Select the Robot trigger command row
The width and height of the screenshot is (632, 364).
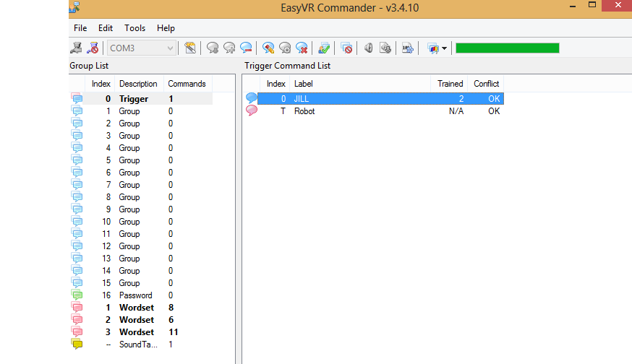(380, 111)
